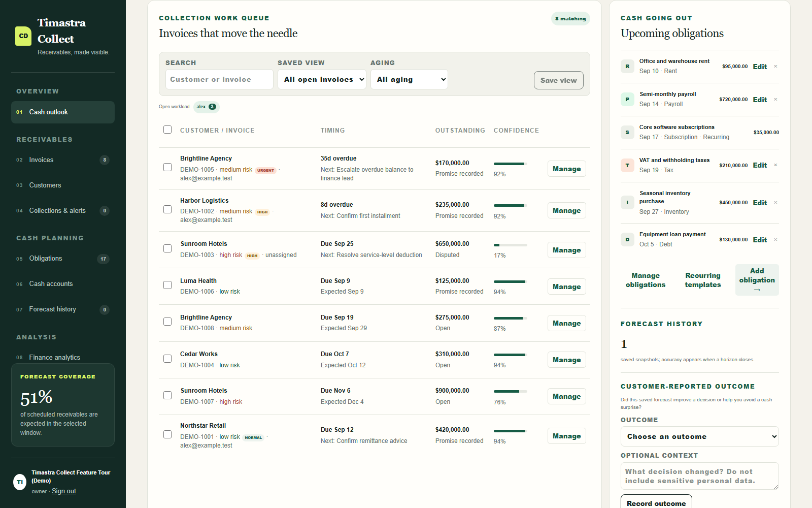Image resolution: width=812 pixels, height=508 pixels.
Task: Focus the Optional context text area
Action: pos(699,476)
